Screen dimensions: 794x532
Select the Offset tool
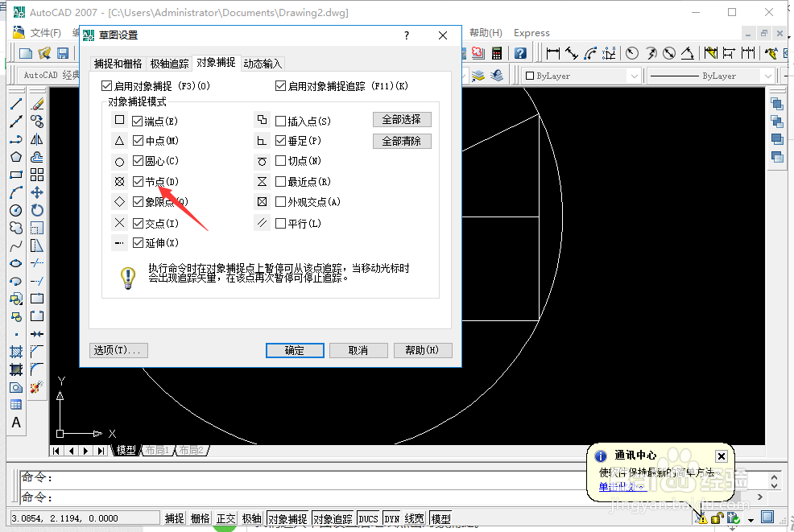pos(37,157)
